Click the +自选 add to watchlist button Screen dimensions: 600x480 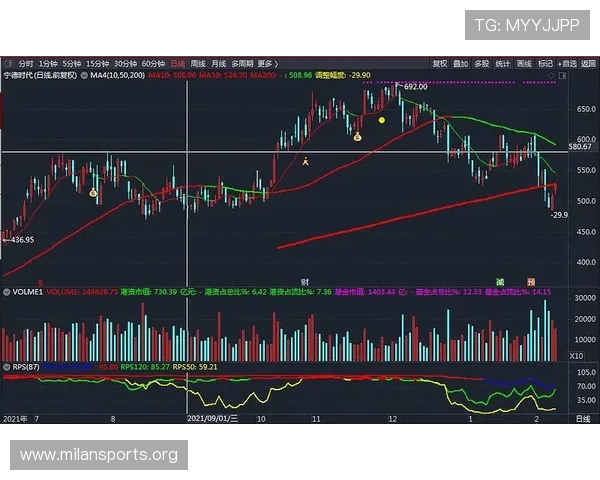[x=567, y=62]
